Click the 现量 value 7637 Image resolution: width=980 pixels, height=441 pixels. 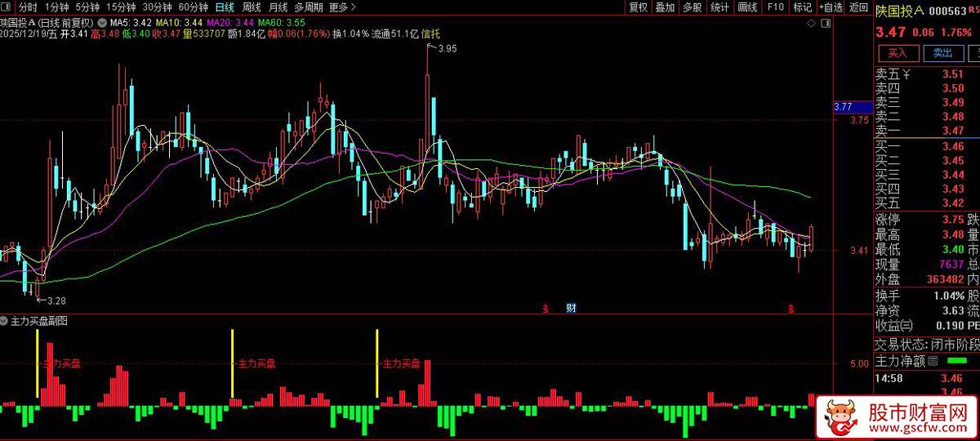pos(951,265)
